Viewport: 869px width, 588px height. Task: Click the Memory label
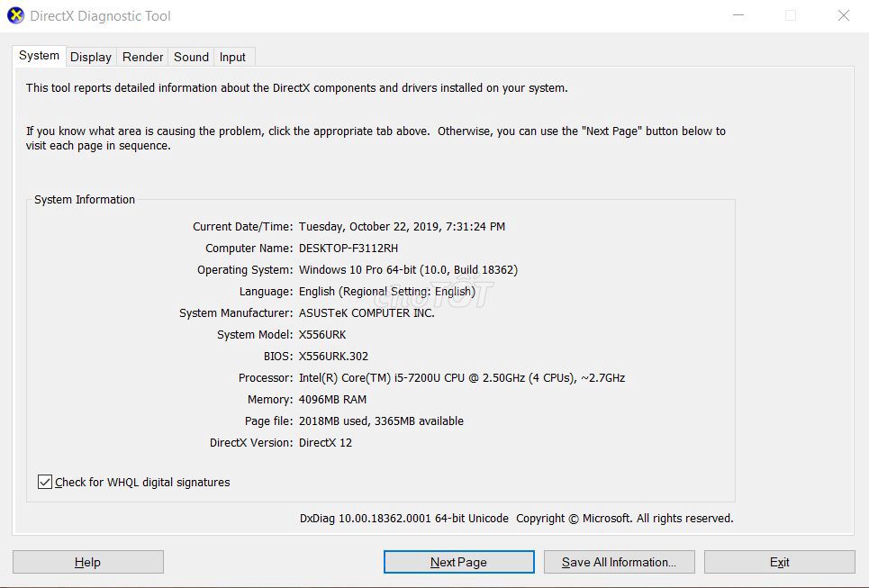point(270,400)
